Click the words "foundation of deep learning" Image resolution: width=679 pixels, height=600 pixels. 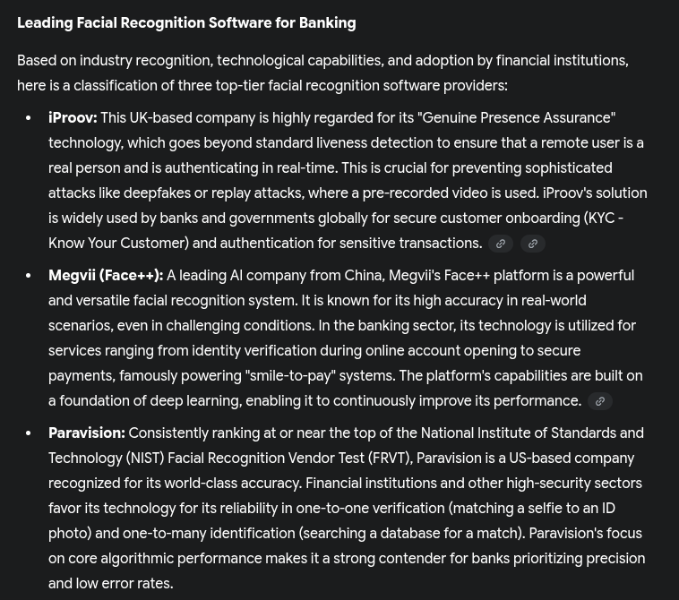click(151, 401)
